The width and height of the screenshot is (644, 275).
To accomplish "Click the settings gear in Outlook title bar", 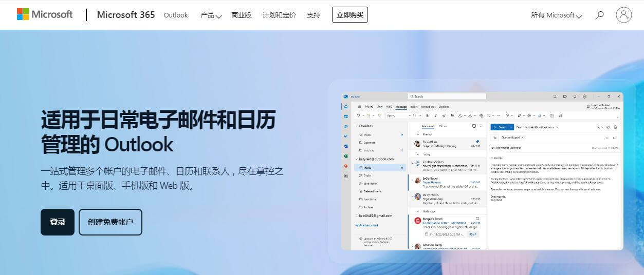I will click(x=584, y=96).
